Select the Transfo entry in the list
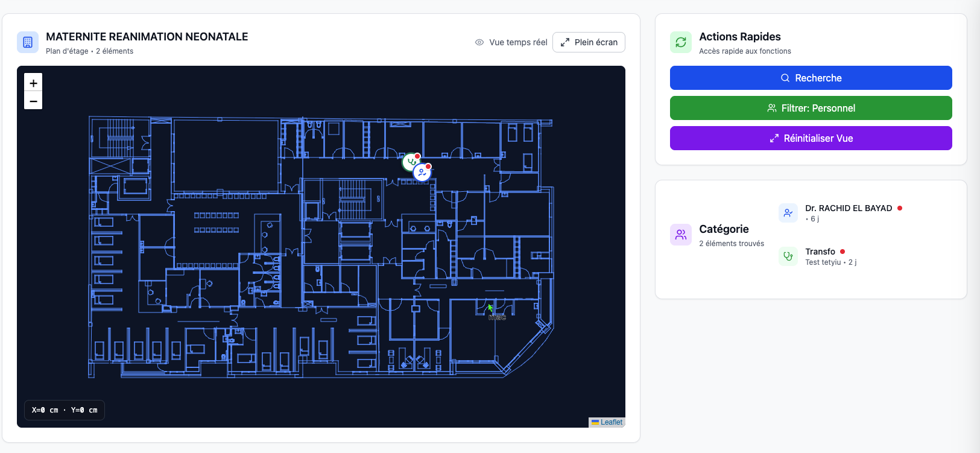Screen dimensions: 980x453 [820, 252]
